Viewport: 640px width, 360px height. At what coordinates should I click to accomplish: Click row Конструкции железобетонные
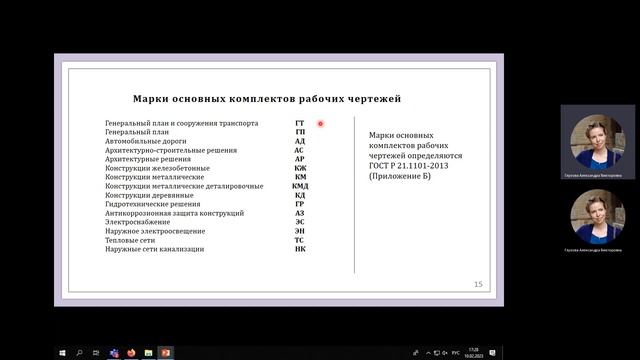(158, 168)
